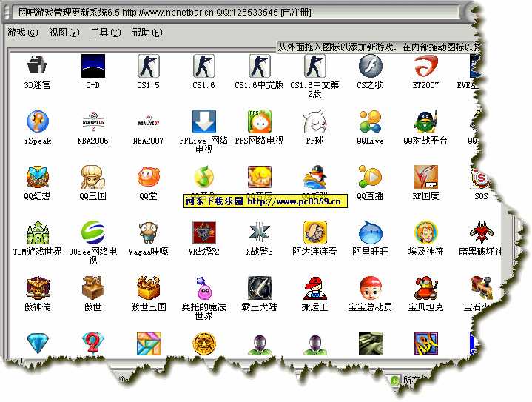
Task: Select the Vagaa哇嘎 icon
Action: click(x=148, y=232)
